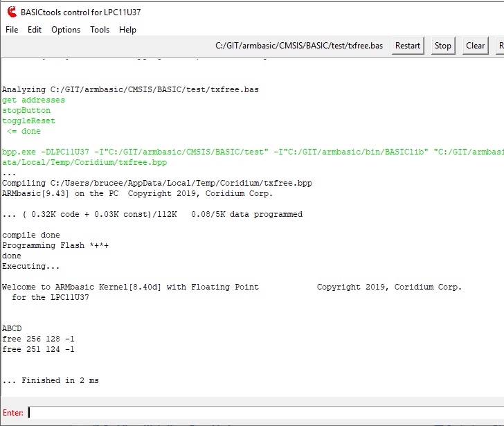The height and width of the screenshot is (426, 504).
Task: Show the Help menu
Action: coord(127,30)
